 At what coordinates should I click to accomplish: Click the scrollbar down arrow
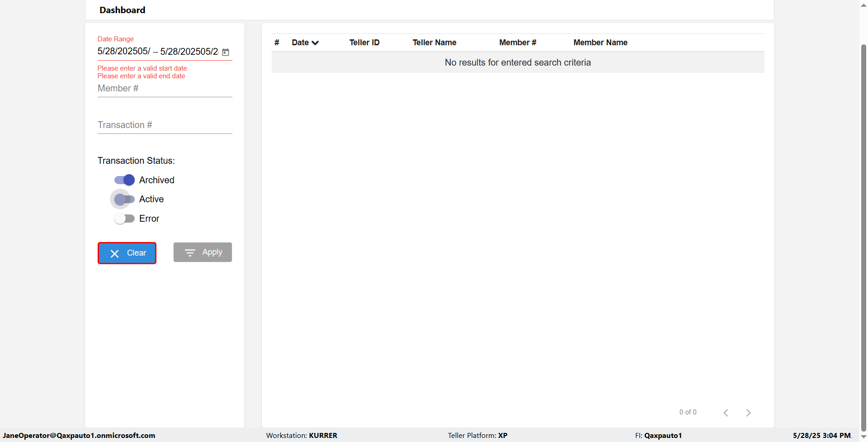[863, 437]
